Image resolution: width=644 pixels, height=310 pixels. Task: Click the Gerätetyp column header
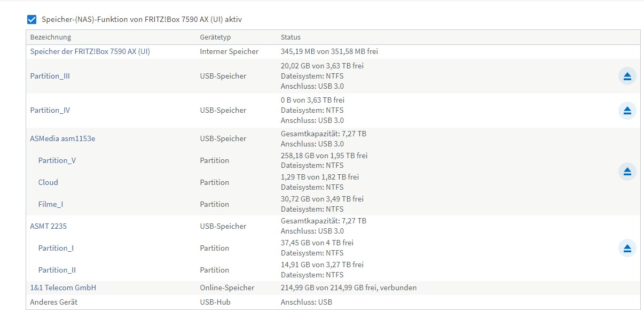216,37
